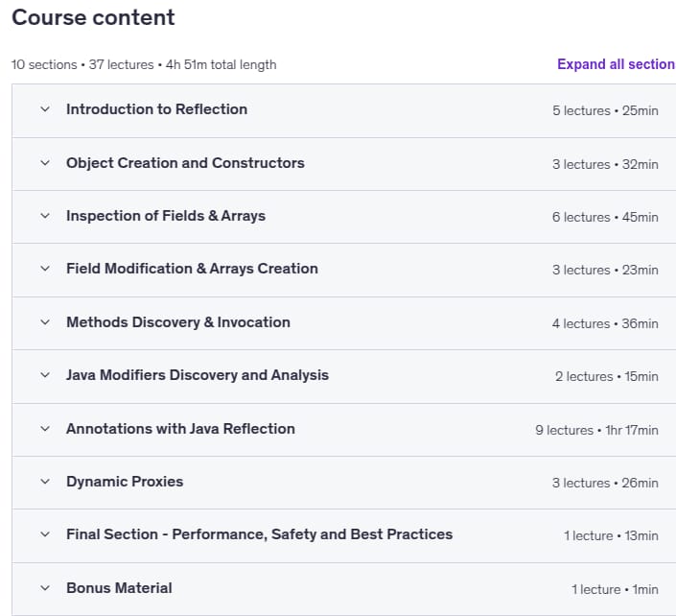
Task: Click the '5 lectures • 25min' text
Action: [605, 110]
